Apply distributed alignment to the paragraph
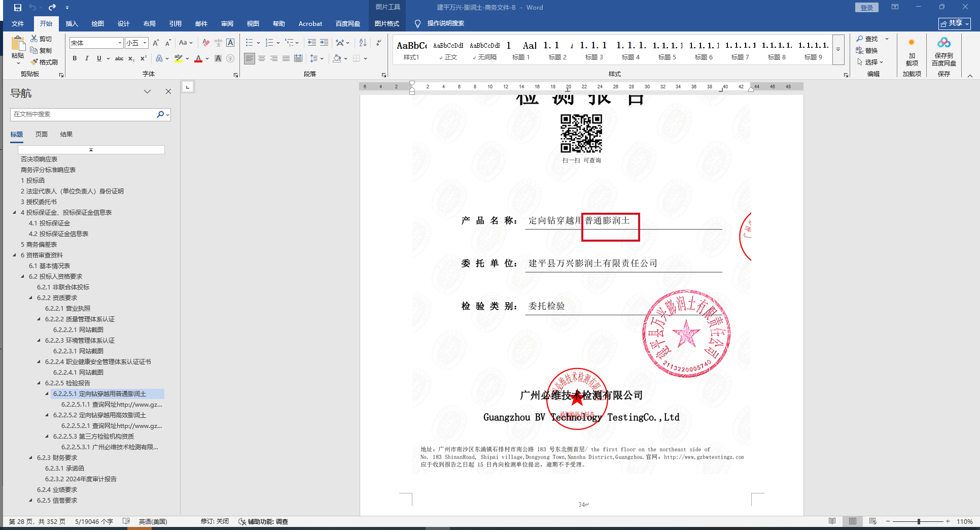The image size is (980, 530). pyautogui.click(x=298, y=58)
